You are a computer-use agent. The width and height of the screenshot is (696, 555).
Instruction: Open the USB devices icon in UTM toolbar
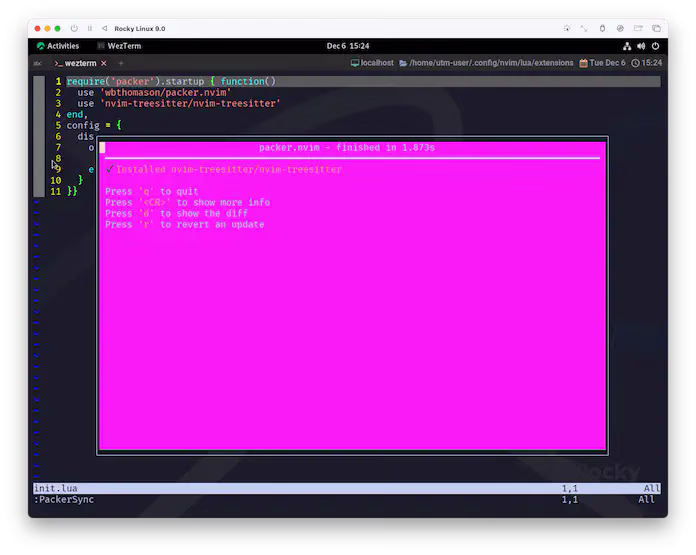coord(602,28)
